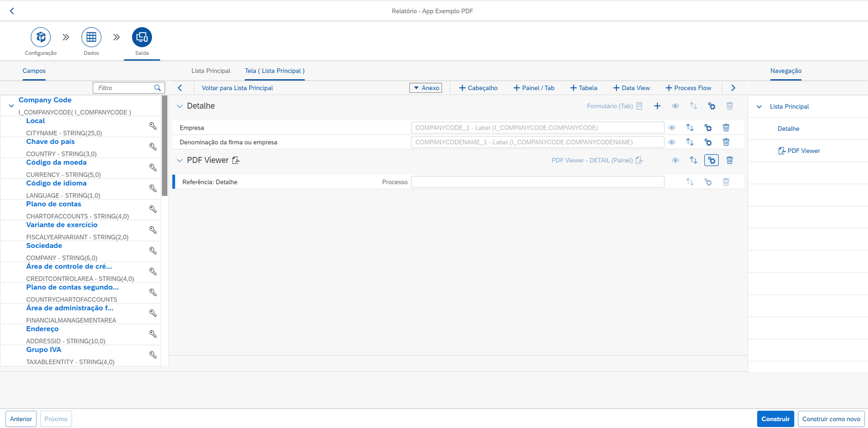Collapse the PDF Viewer section
868x428 pixels.
[180, 161]
